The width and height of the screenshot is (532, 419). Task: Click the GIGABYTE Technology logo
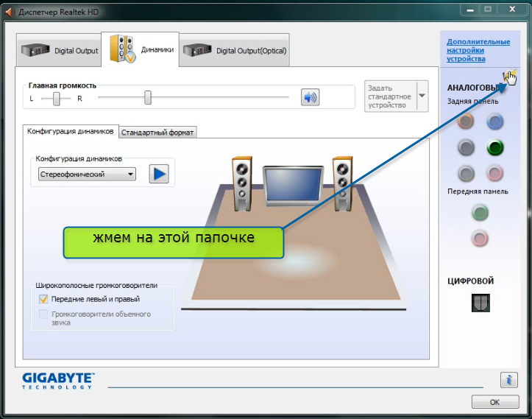(x=58, y=380)
